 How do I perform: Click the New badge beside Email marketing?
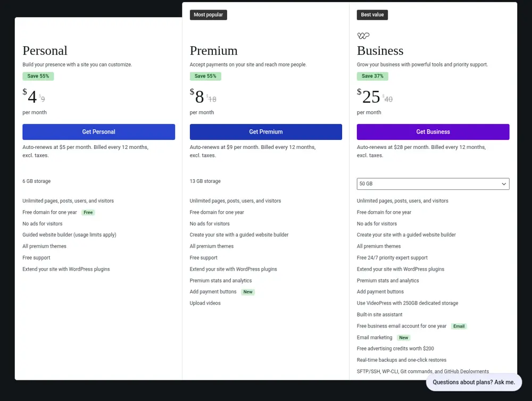point(403,338)
